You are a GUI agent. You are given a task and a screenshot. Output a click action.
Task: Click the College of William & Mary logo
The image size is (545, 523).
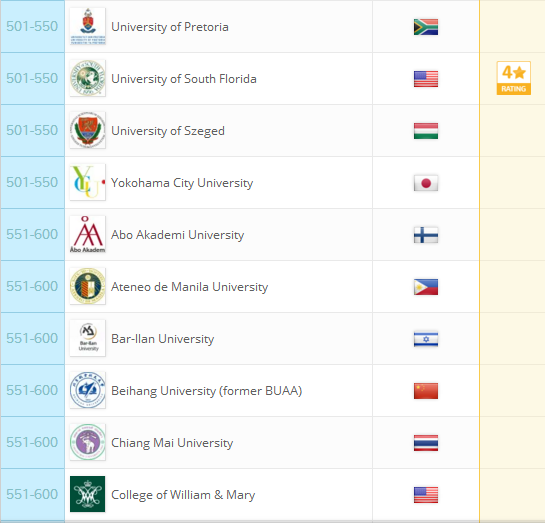tap(88, 494)
